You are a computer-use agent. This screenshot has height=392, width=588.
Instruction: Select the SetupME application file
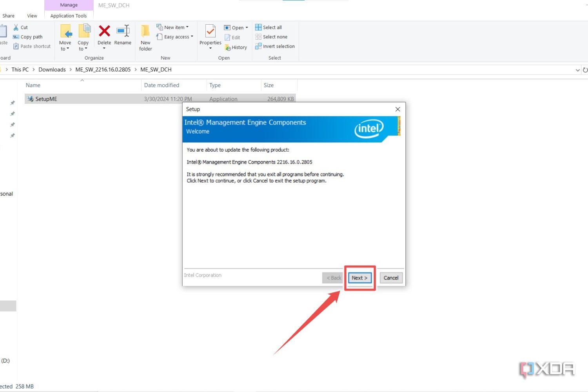(x=46, y=99)
